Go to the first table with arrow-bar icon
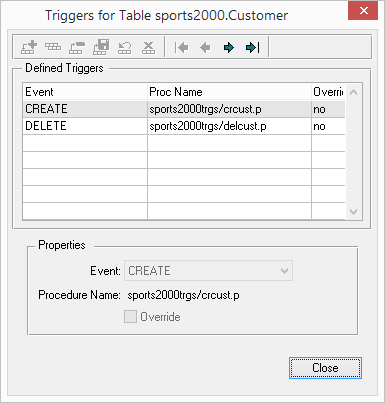The image size is (385, 403). [x=181, y=48]
